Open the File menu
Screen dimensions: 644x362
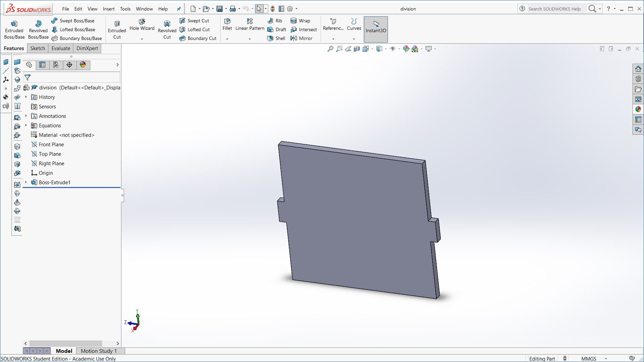[66, 9]
